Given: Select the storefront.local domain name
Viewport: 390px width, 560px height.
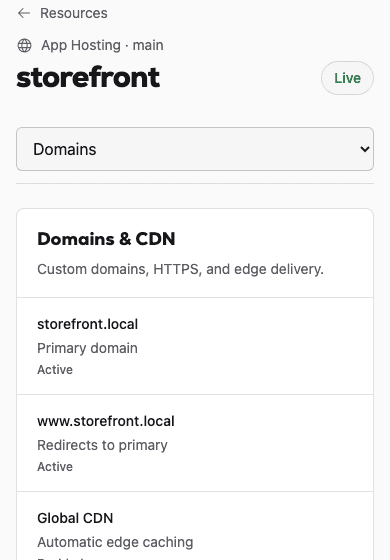Looking at the screenshot, I should pos(88,324).
